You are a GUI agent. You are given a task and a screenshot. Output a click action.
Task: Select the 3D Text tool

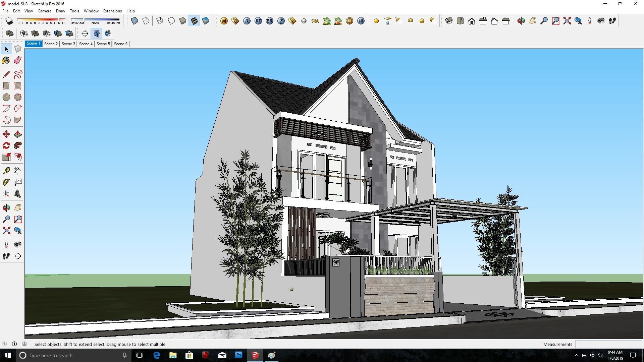18,194
